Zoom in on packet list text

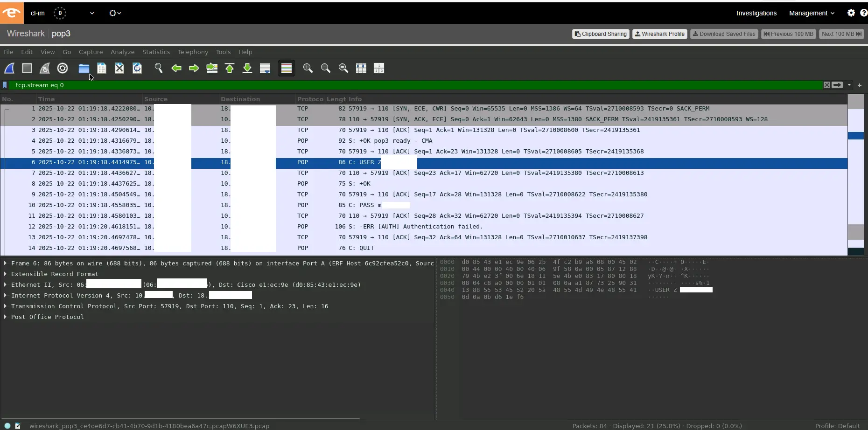pos(308,68)
